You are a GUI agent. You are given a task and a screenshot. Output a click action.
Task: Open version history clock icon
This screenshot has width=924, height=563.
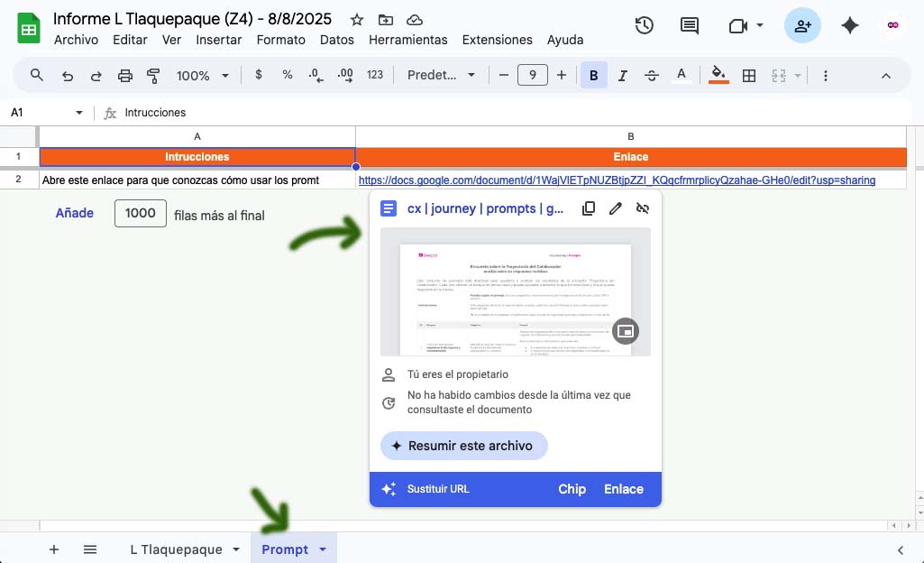tap(644, 26)
